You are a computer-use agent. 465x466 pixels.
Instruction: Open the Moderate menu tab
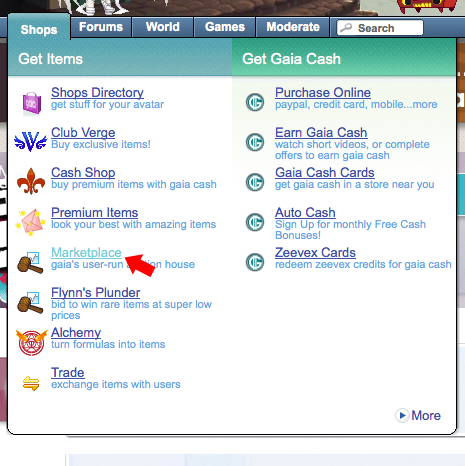[293, 27]
